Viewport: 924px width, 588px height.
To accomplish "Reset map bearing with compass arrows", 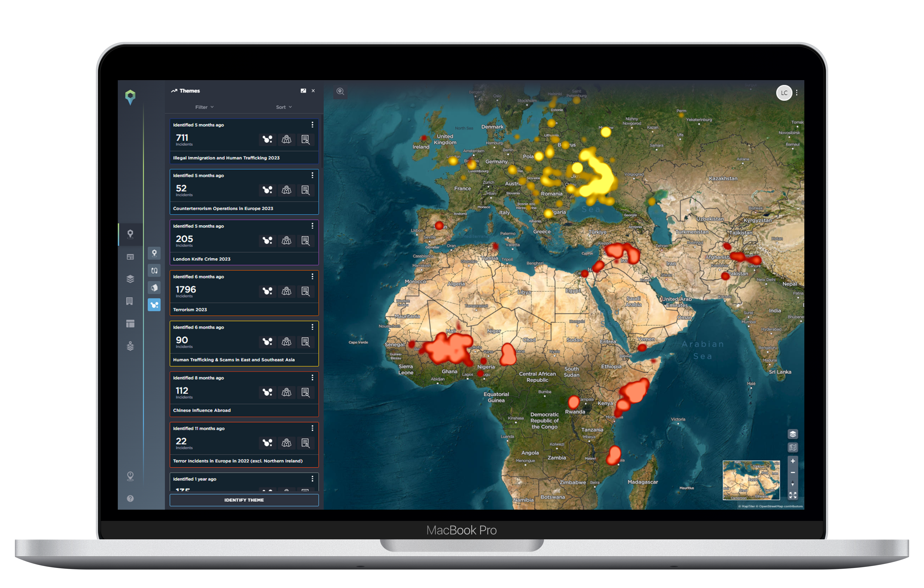I will [x=793, y=484].
